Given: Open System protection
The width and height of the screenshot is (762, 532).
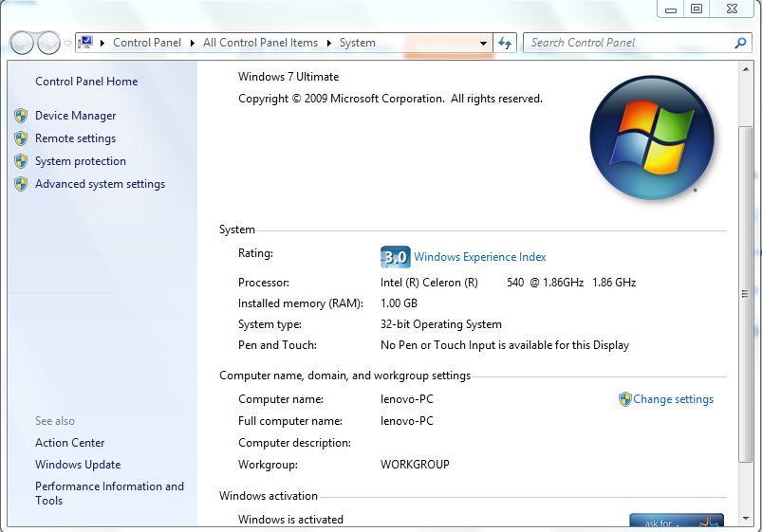Looking at the screenshot, I should pyautogui.click(x=81, y=161).
